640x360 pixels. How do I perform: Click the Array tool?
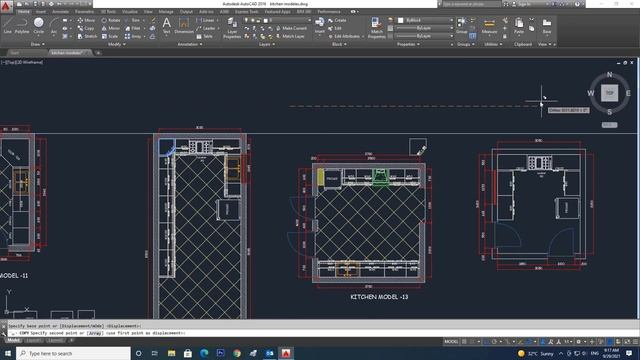click(x=133, y=36)
